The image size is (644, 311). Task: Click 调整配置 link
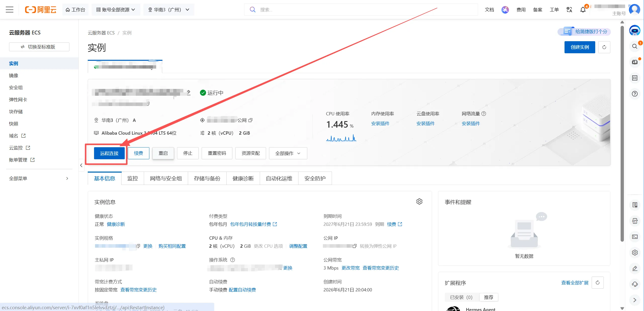(x=298, y=246)
